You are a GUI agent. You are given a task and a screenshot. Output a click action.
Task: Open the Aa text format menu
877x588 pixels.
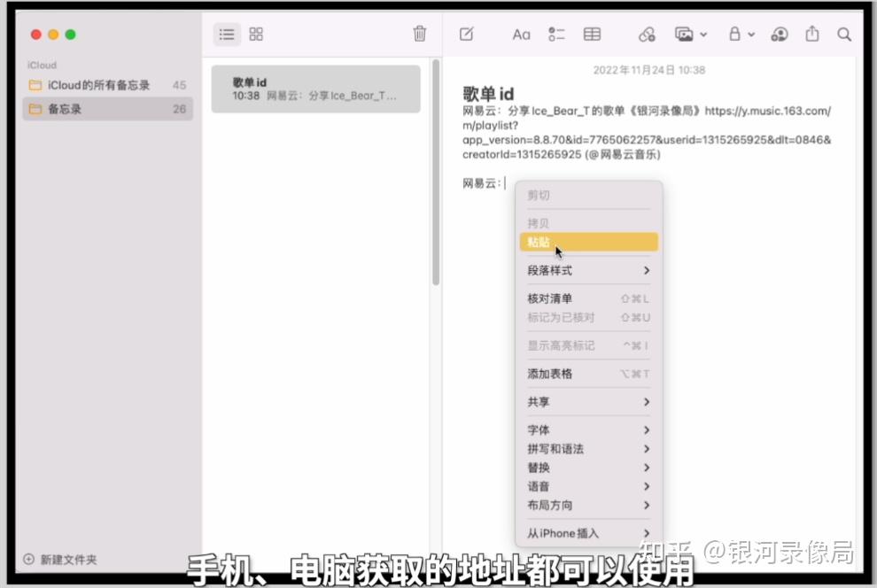coord(521,35)
